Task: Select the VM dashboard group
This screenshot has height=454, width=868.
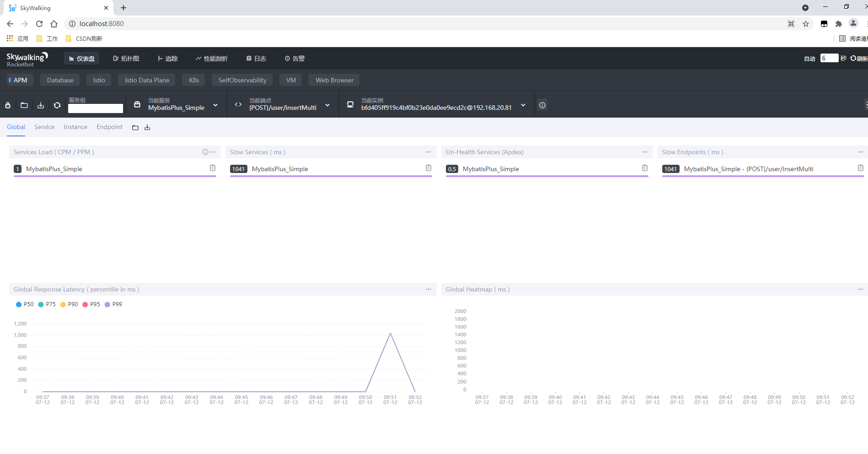Action: [x=291, y=80]
